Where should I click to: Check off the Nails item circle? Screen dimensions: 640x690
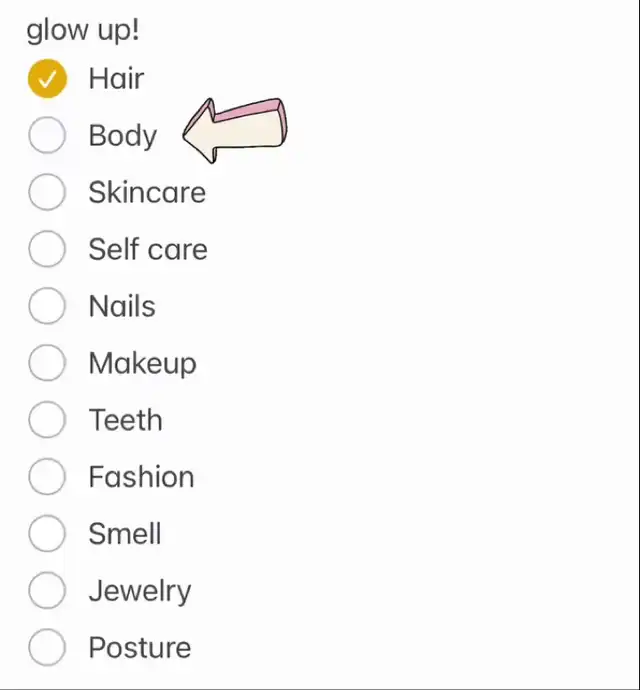pyautogui.click(x=47, y=306)
